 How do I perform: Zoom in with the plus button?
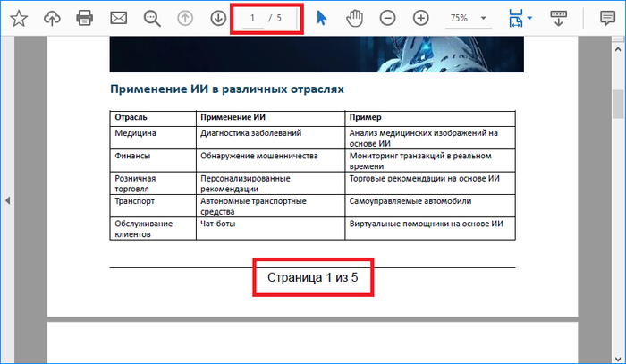(421, 19)
